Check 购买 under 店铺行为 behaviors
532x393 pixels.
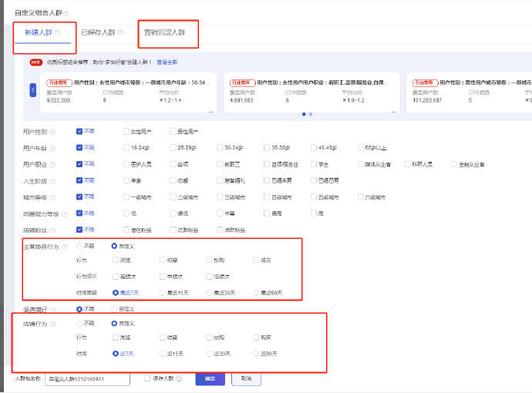tap(256, 338)
